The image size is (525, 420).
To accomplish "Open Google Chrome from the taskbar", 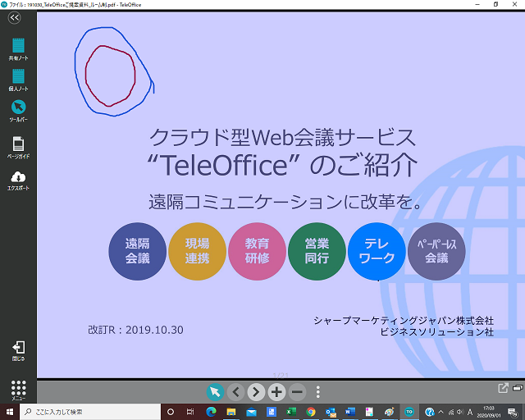I will pos(311,412).
